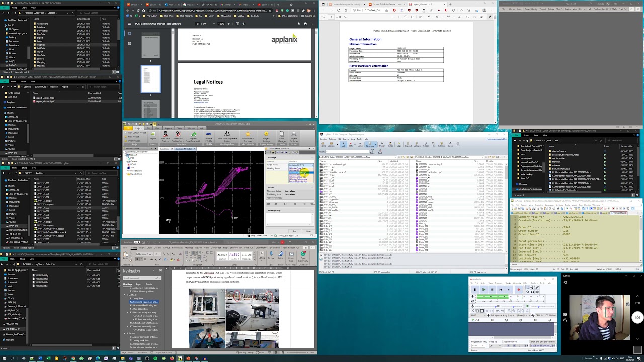This screenshot has height=362, width=644.
Task: Switch Camera app to video mode
Action: click(x=638, y=304)
